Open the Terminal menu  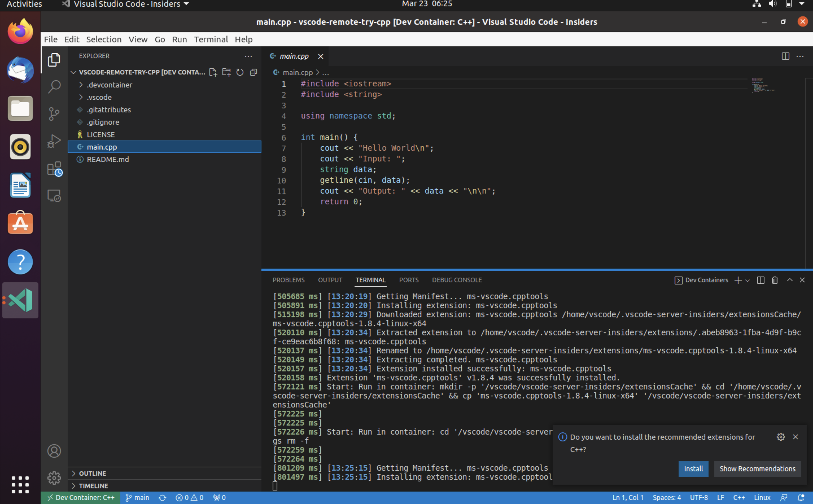211,39
